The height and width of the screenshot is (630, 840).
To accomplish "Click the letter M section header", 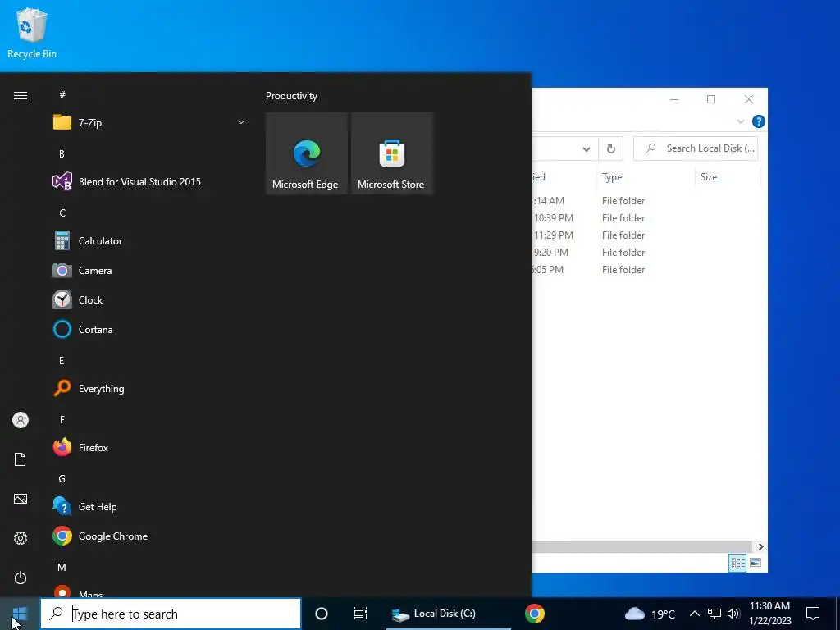I will [x=62, y=568].
